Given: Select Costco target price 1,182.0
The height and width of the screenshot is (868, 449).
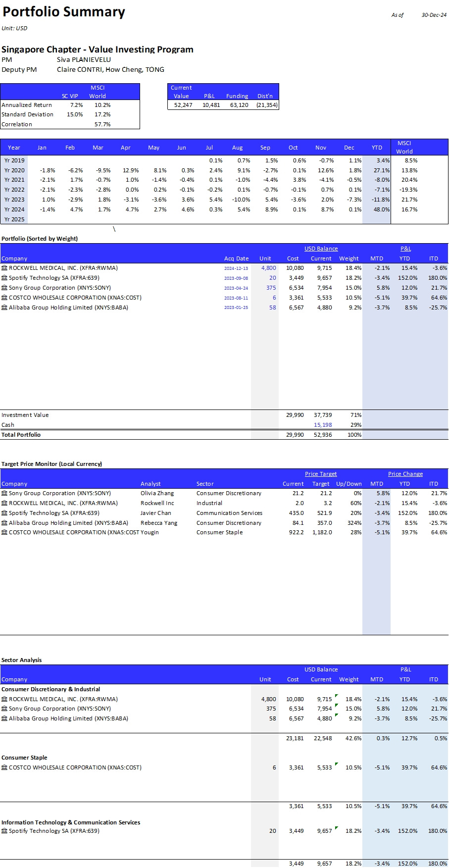Looking at the screenshot, I should 322,532.
